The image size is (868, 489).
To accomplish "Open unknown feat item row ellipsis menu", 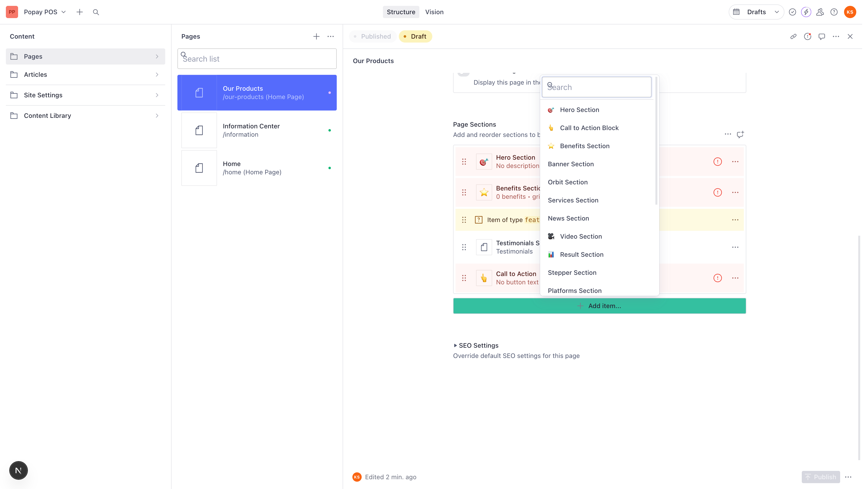I will (735, 220).
